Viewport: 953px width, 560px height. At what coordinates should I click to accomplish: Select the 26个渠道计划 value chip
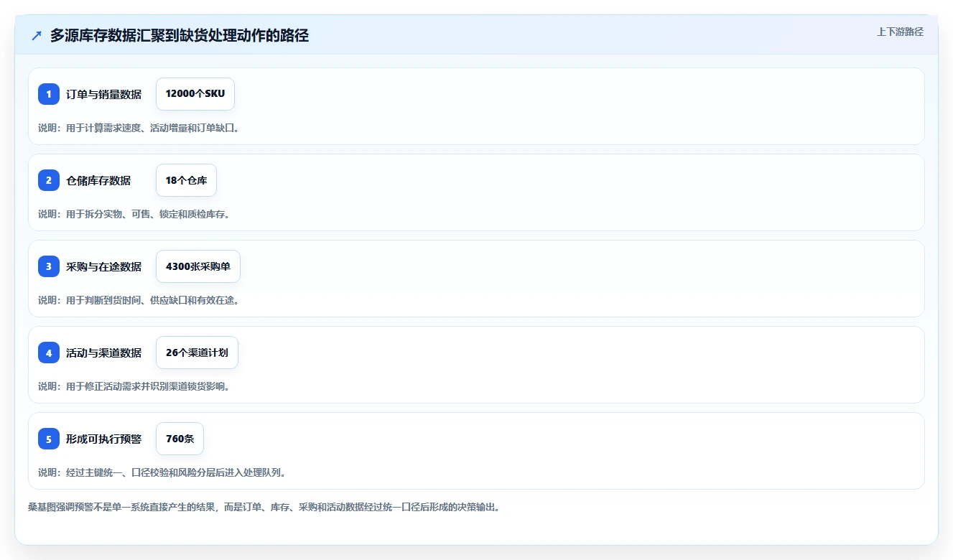197,353
